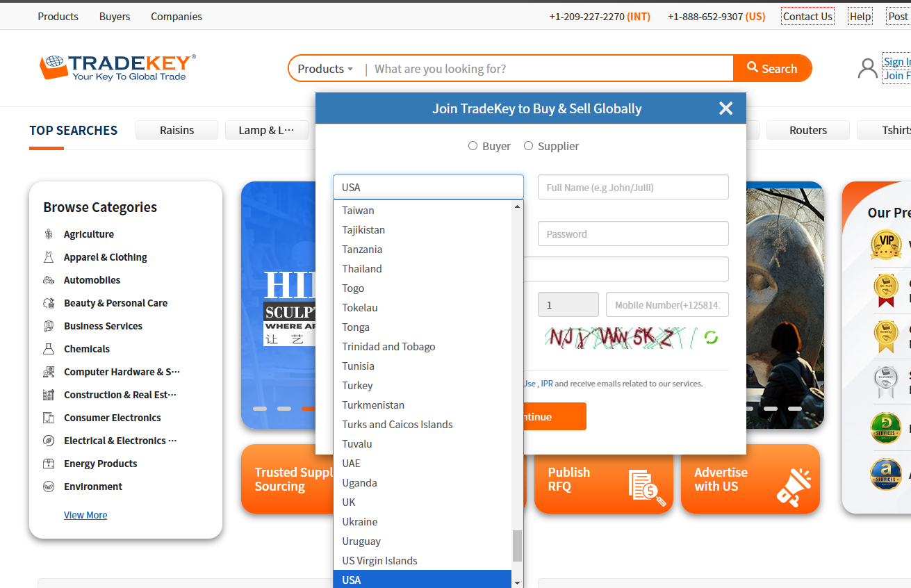Choose Thailand from country list
Viewport: 911px width, 588px height.
[422, 269]
